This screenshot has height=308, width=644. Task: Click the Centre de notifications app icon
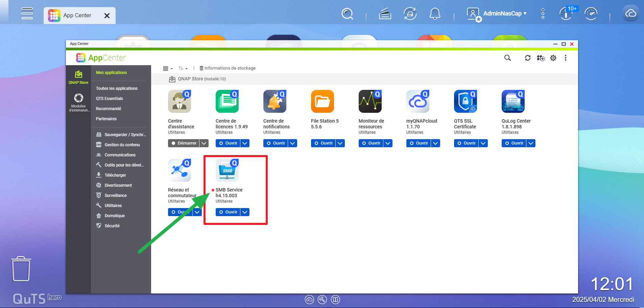(x=275, y=101)
